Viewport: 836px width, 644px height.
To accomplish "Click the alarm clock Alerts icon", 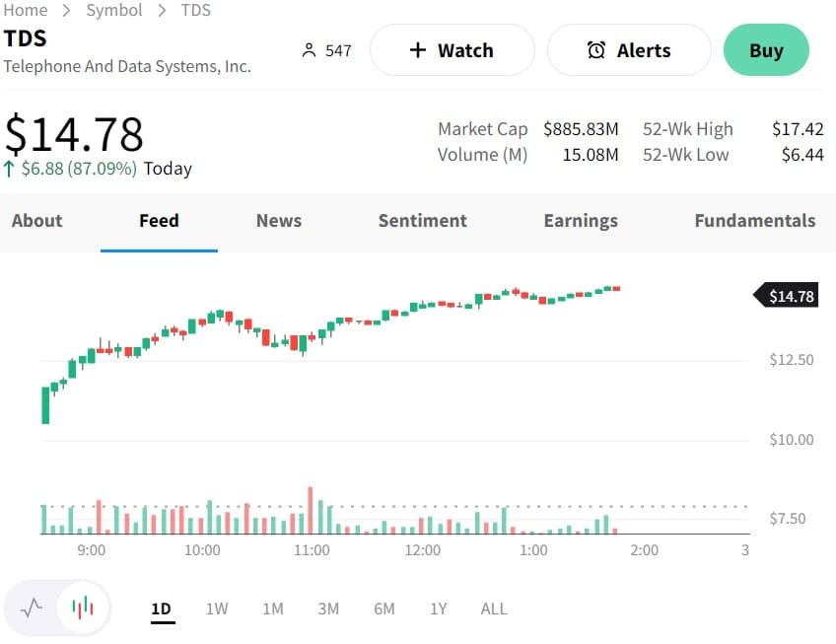I will tap(596, 50).
